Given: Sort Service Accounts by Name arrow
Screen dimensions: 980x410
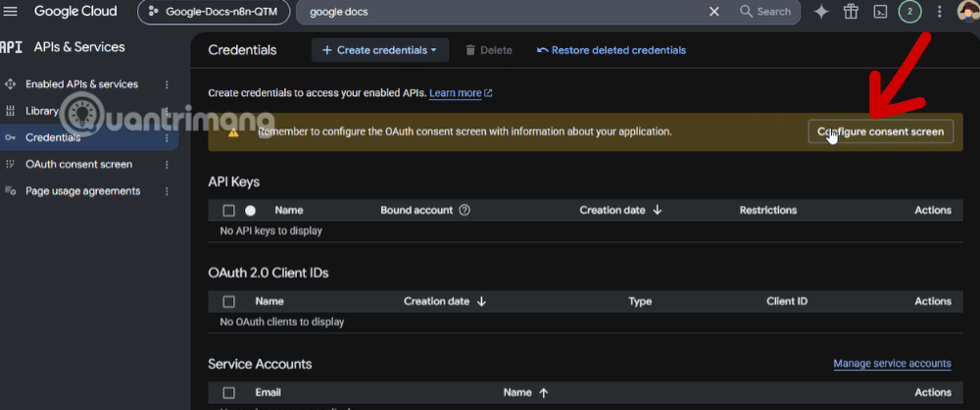Looking at the screenshot, I should click(x=543, y=392).
